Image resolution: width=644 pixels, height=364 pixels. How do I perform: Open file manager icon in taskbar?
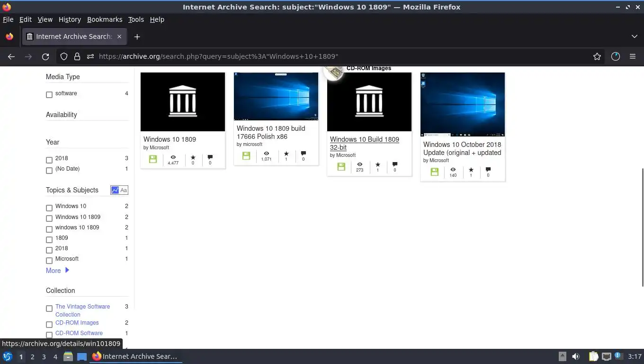tap(68, 356)
